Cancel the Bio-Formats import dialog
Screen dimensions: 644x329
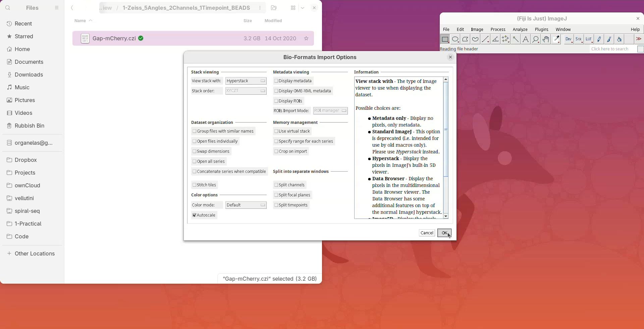(427, 233)
